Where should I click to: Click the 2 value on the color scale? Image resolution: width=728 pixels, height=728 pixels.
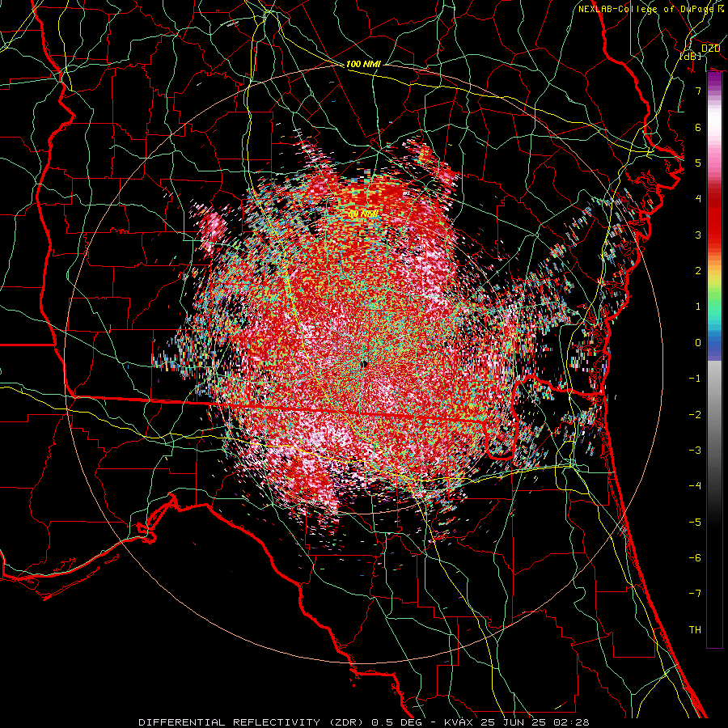698,271
